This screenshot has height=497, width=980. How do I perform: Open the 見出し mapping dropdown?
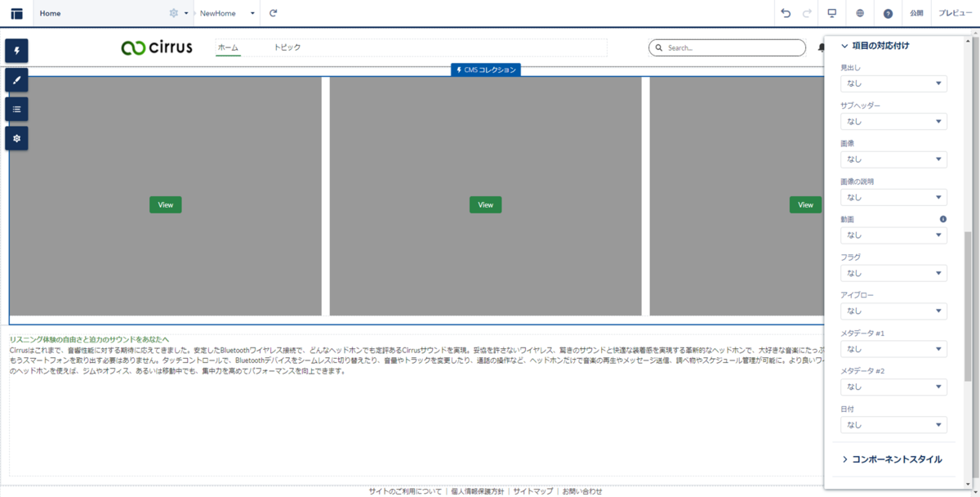[x=893, y=83]
